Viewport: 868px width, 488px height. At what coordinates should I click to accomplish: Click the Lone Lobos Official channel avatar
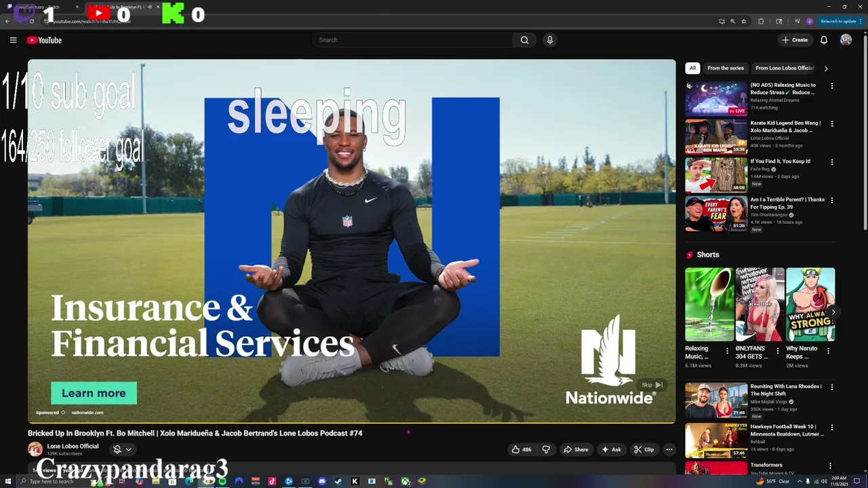(35, 449)
